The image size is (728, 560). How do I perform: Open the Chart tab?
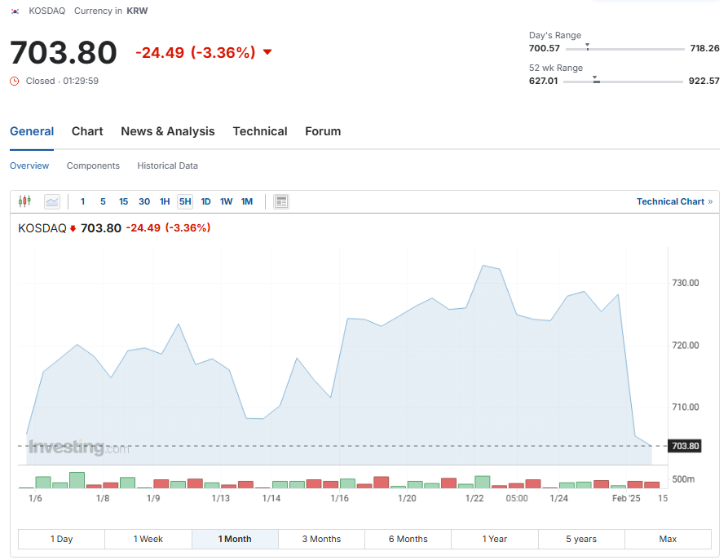(87, 131)
